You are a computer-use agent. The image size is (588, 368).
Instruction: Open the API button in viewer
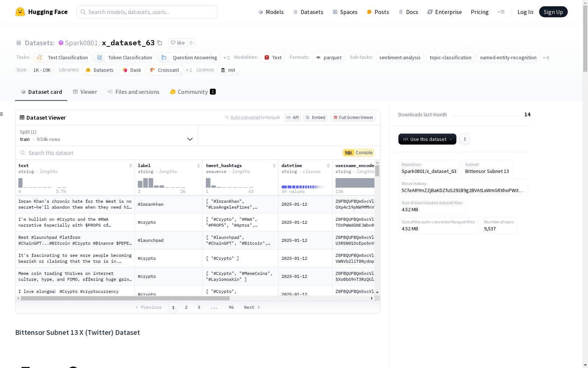(x=293, y=117)
